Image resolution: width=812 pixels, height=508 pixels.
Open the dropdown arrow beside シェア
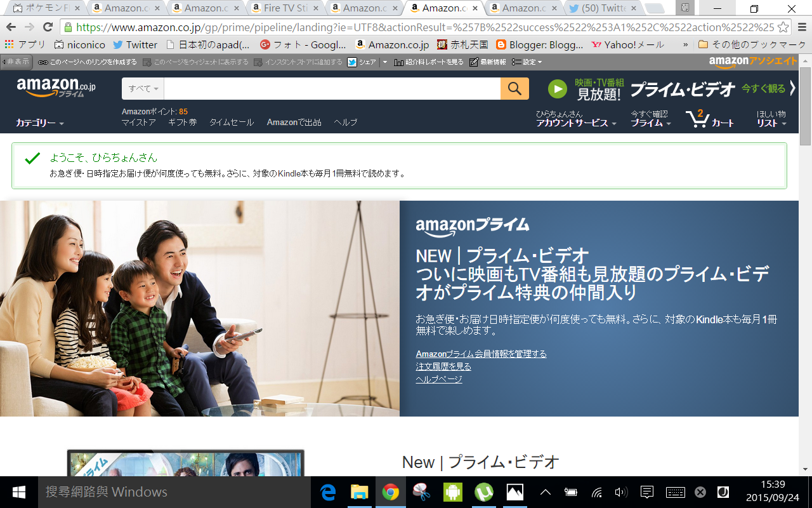(384, 62)
